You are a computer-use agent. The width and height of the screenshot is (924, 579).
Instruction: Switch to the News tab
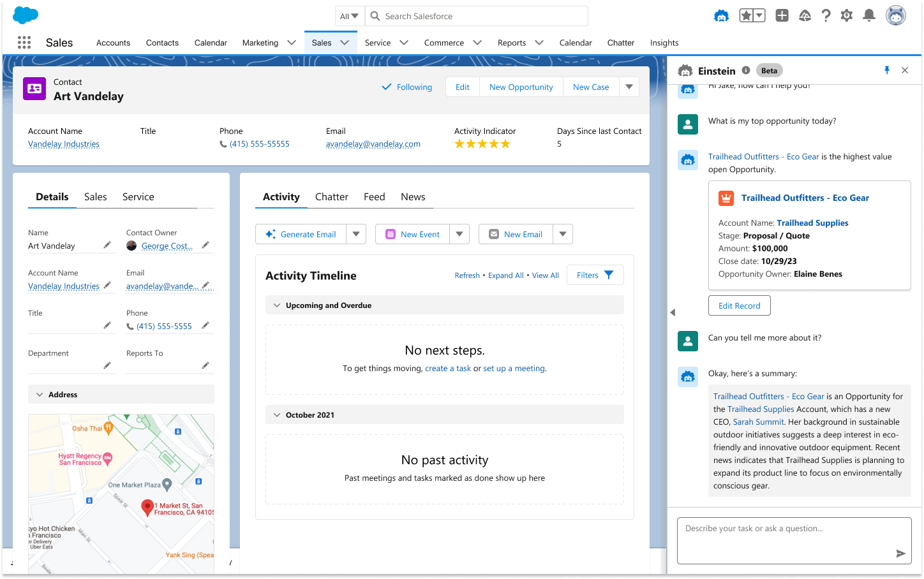413,197
